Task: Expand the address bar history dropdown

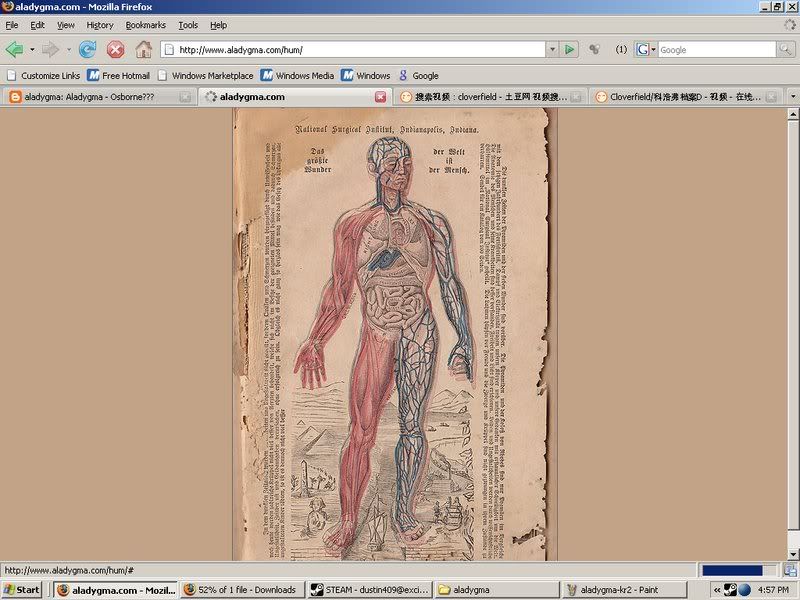Action: [x=551, y=49]
